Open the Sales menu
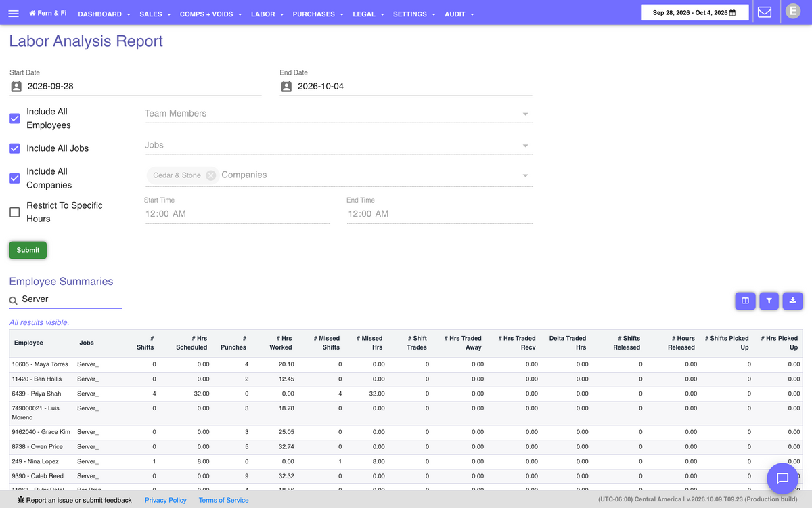812x508 pixels. click(x=155, y=14)
